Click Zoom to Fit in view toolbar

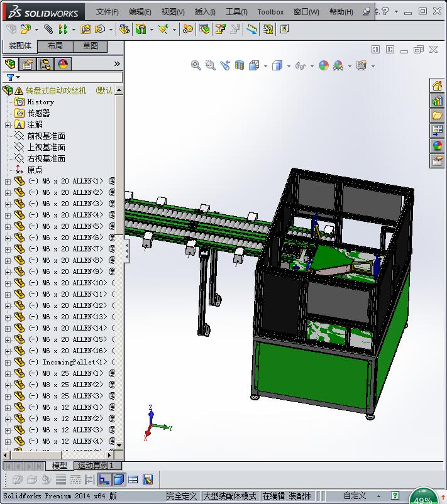click(196, 65)
